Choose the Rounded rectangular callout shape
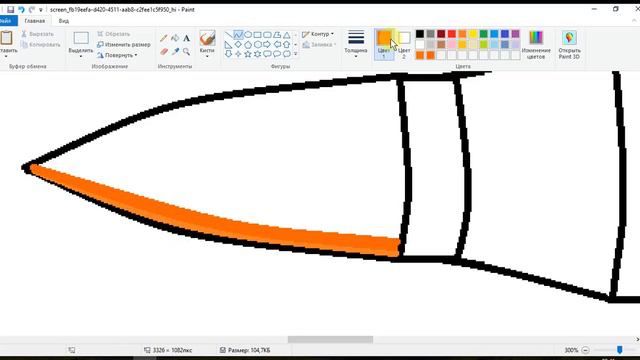This screenshot has height=360, width=640. [267, 54]
